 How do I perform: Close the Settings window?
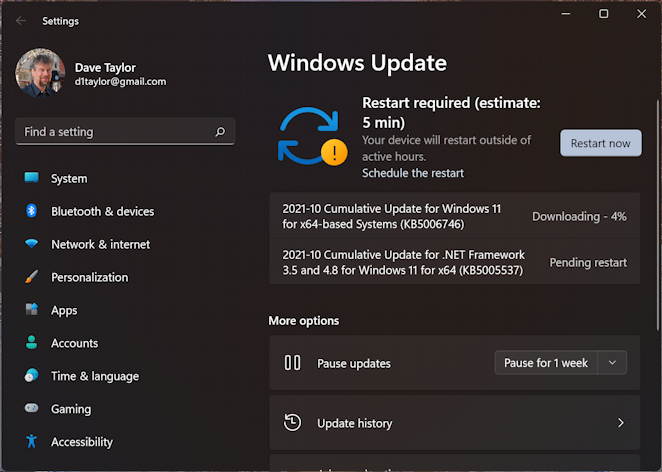coord(641,14)
